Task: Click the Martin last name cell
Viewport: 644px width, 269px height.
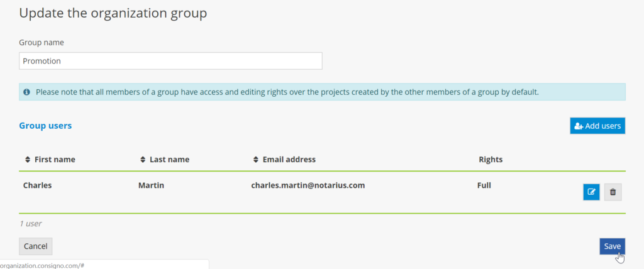Action: 152,185
